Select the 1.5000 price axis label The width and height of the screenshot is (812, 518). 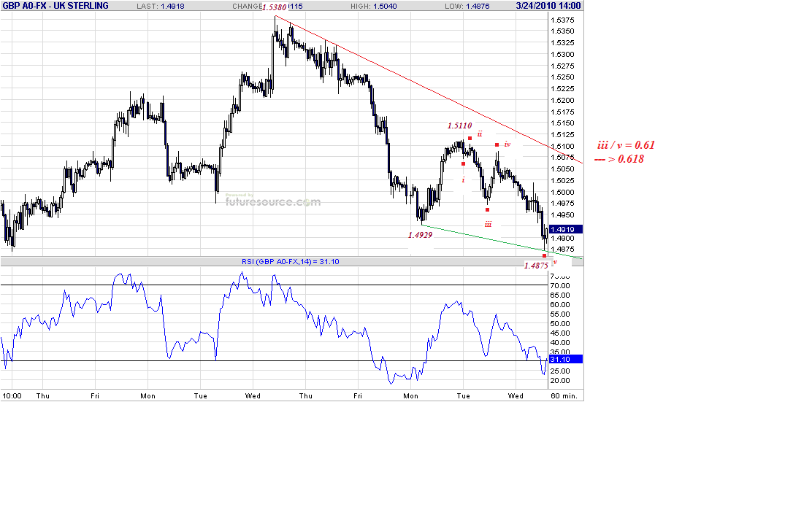(562, 193)
